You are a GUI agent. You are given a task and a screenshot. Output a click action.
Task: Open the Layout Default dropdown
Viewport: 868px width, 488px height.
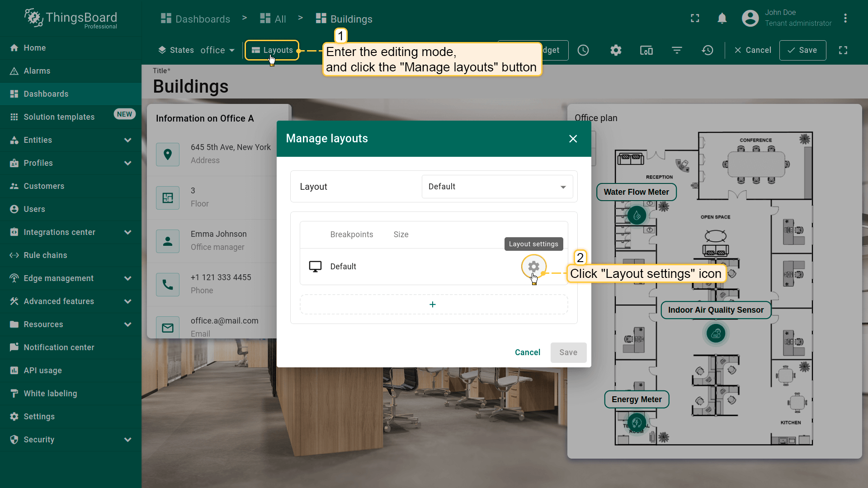coord(497,187)
